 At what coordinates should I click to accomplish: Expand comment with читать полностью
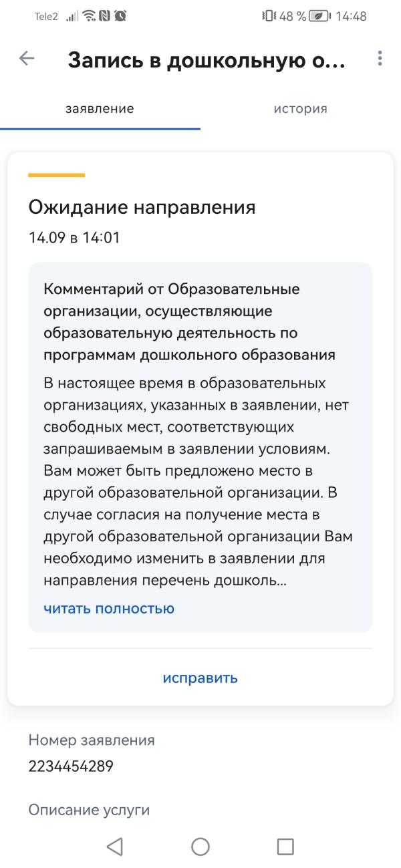109,609
